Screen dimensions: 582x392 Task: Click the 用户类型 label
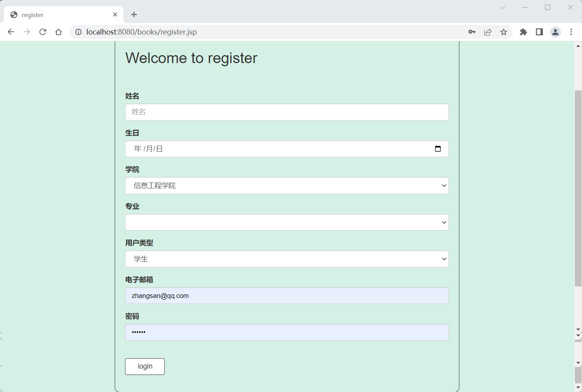(139, 243)
